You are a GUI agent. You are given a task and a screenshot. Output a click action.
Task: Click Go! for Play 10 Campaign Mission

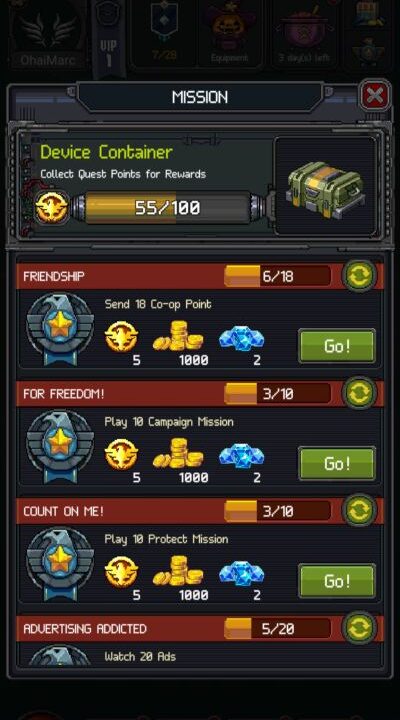pyautogui.click(x=337, y=463)
